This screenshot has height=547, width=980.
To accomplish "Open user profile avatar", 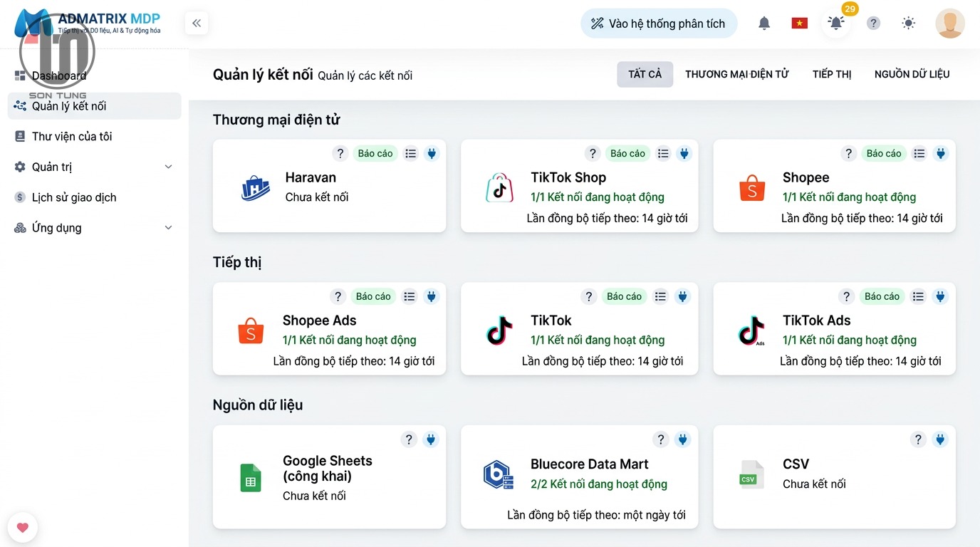I will pos(950,24).
